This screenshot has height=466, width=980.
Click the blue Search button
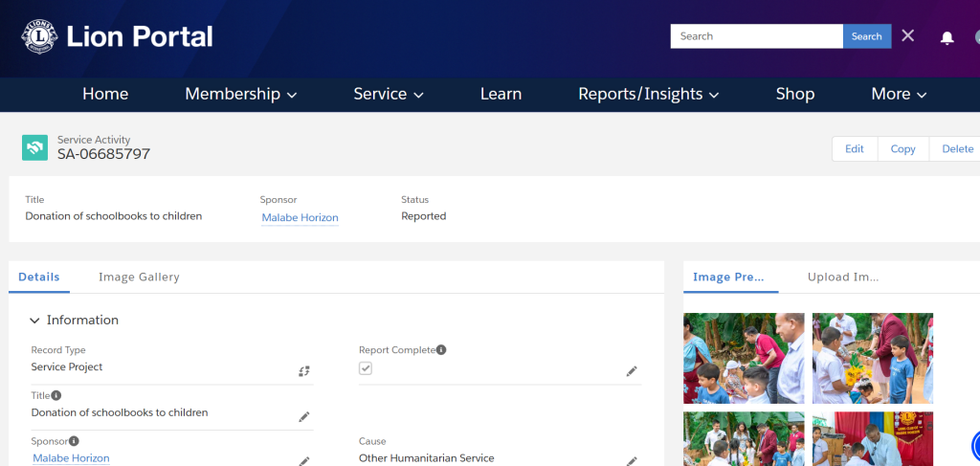pos(867,36)
